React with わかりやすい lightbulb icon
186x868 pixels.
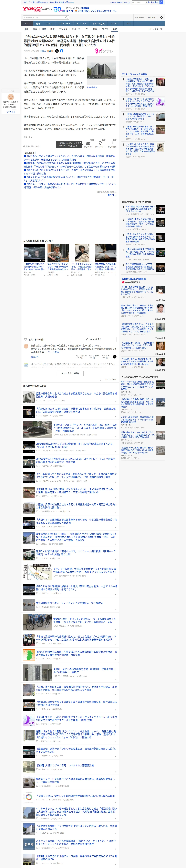click(100, 143)
